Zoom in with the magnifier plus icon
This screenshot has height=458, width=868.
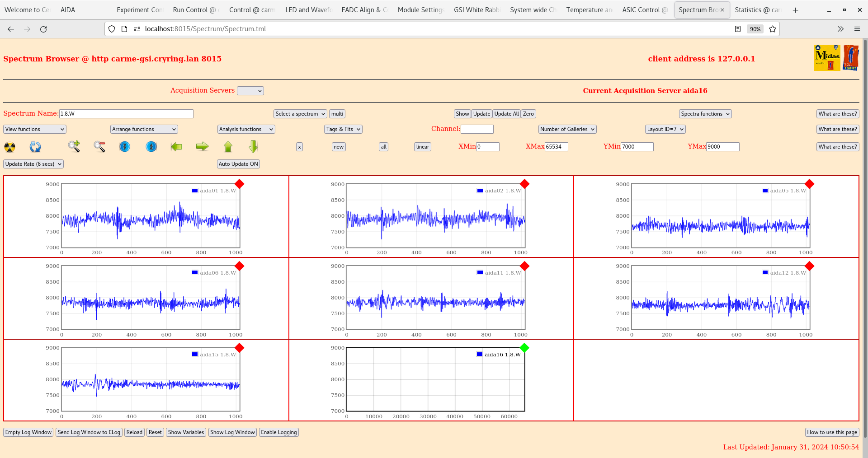tap(74, 146)
